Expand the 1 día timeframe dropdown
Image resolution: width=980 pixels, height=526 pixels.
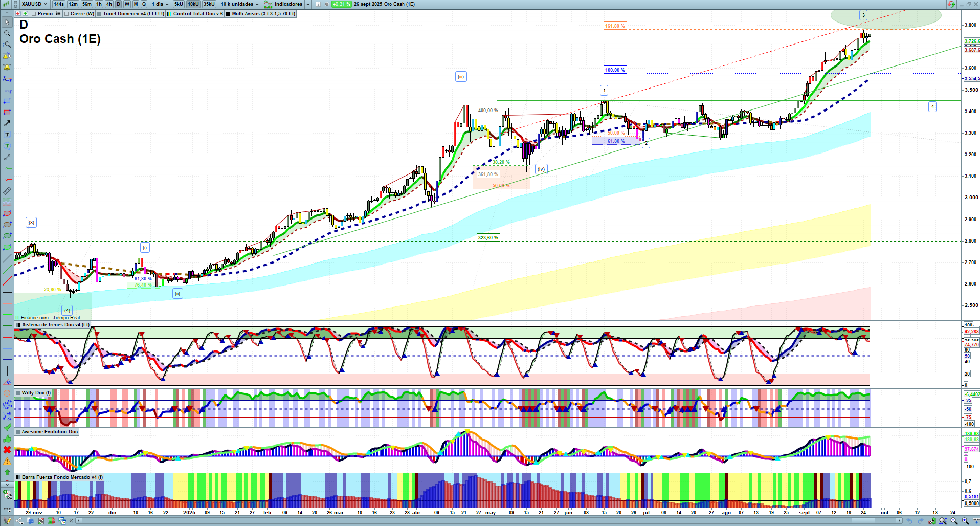coord(160,4)
